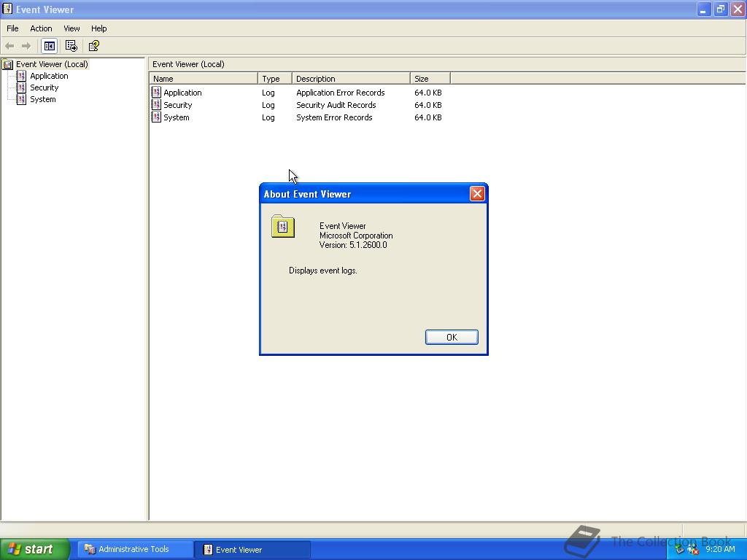Screen dimensions: 747x560
Task: Sort by the Description column header
Action: tap(351, 79)
